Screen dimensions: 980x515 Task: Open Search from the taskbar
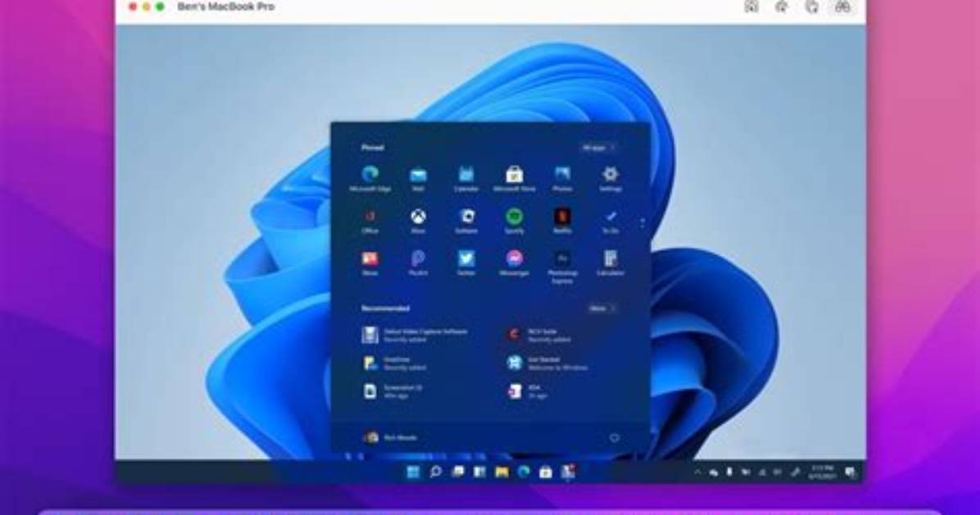point(436,472)
